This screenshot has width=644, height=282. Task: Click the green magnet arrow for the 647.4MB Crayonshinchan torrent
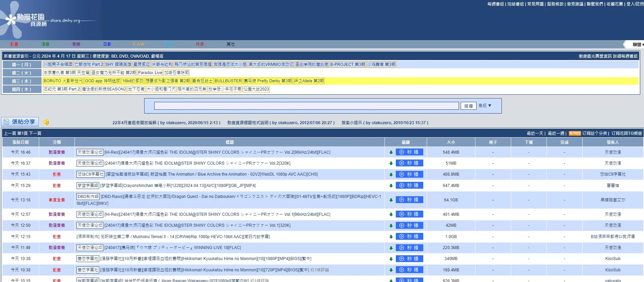pyautogui.click(x=391, y=186)
